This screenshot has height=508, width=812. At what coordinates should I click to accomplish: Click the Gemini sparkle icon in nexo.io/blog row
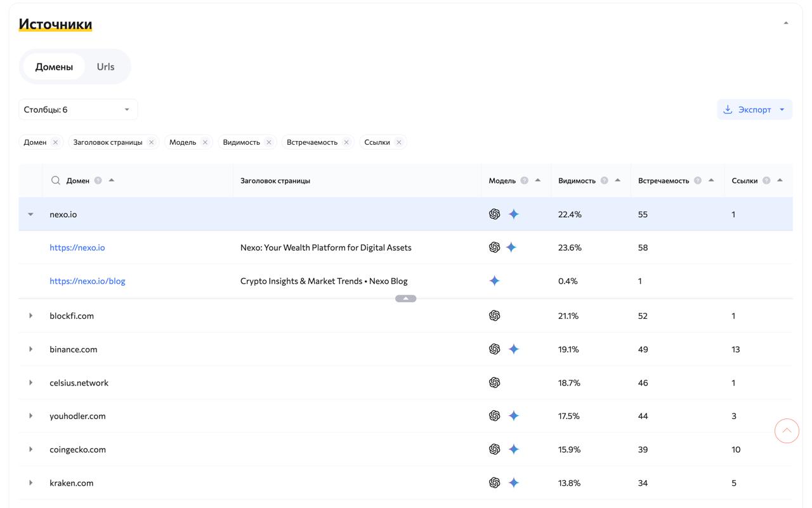495,281
